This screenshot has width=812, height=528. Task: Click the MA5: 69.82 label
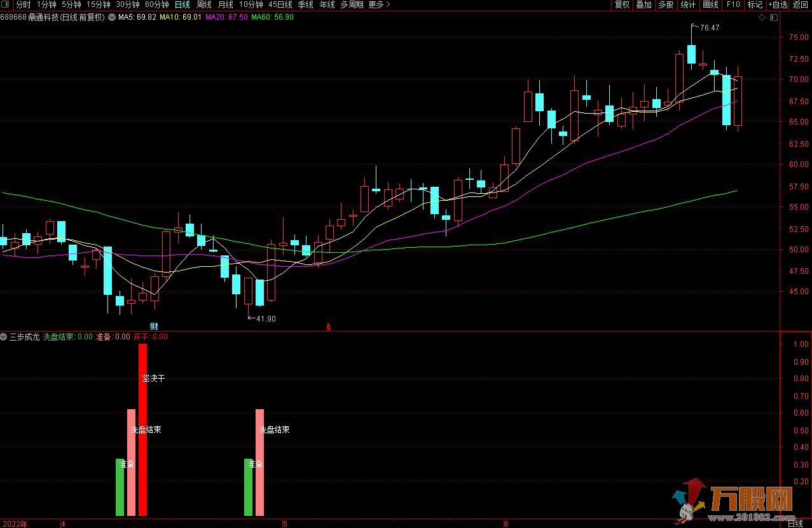(137, 17)
